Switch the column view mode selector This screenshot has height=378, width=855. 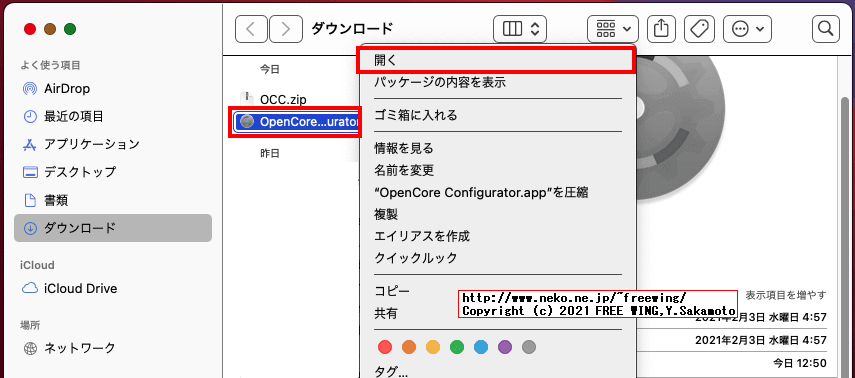click(x=520, y=29)
